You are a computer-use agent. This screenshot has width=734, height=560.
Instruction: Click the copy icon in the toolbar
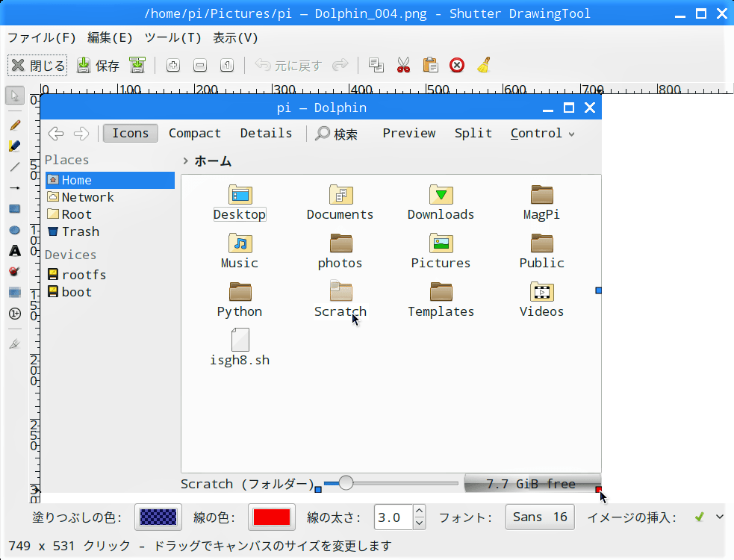point(376,65)
